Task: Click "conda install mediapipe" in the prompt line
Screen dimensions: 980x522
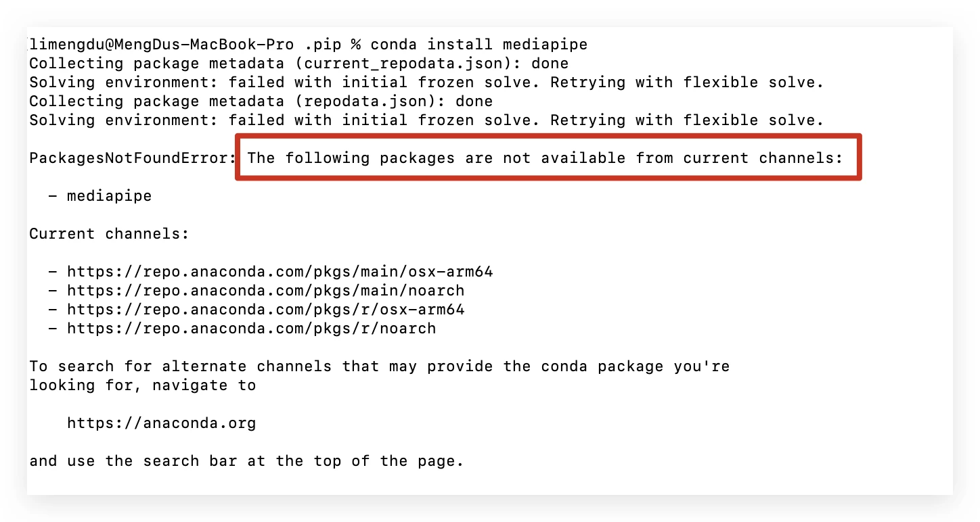Action: point(478,45)
